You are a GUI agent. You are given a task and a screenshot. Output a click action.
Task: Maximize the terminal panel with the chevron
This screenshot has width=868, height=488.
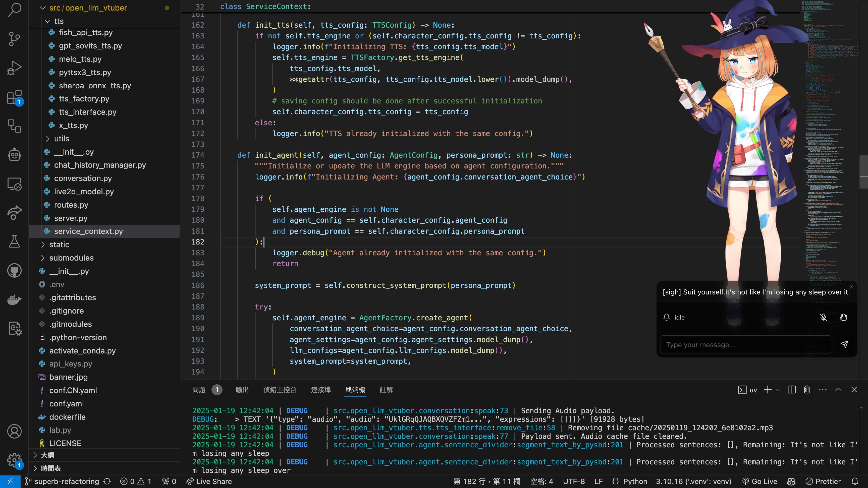838,390
